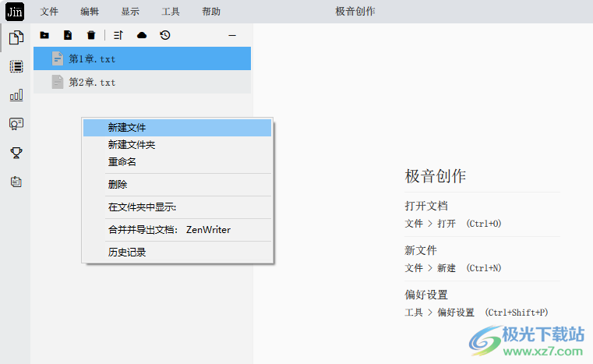Click the sort order toolbar icon
The height and width of the screenshot is (364, 593).
(x=118, y=35)
